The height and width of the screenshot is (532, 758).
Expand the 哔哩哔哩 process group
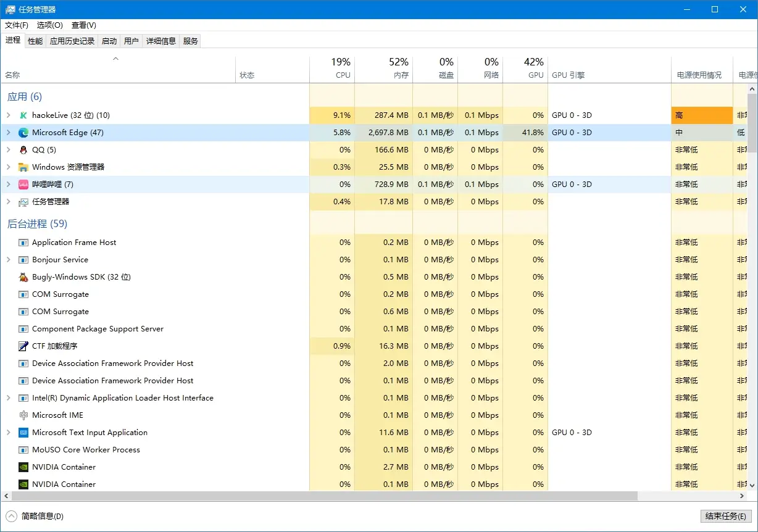click(x=8, y=185)
